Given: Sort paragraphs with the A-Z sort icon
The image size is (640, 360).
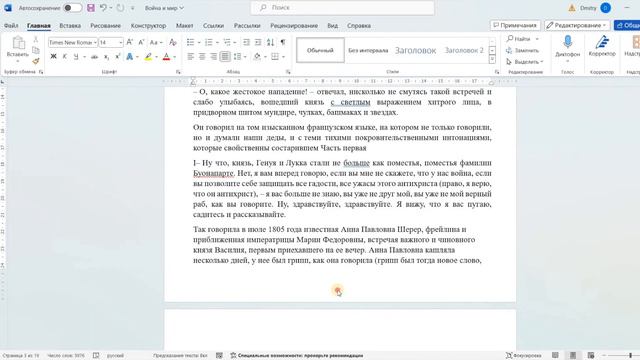Looking at the screenshot, I should tap(270, 42).
